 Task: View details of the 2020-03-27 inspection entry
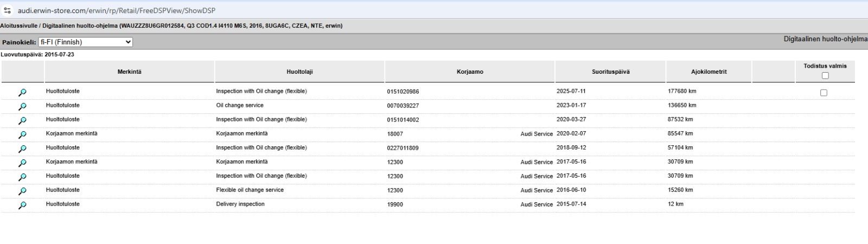click(x=22, y=121)
